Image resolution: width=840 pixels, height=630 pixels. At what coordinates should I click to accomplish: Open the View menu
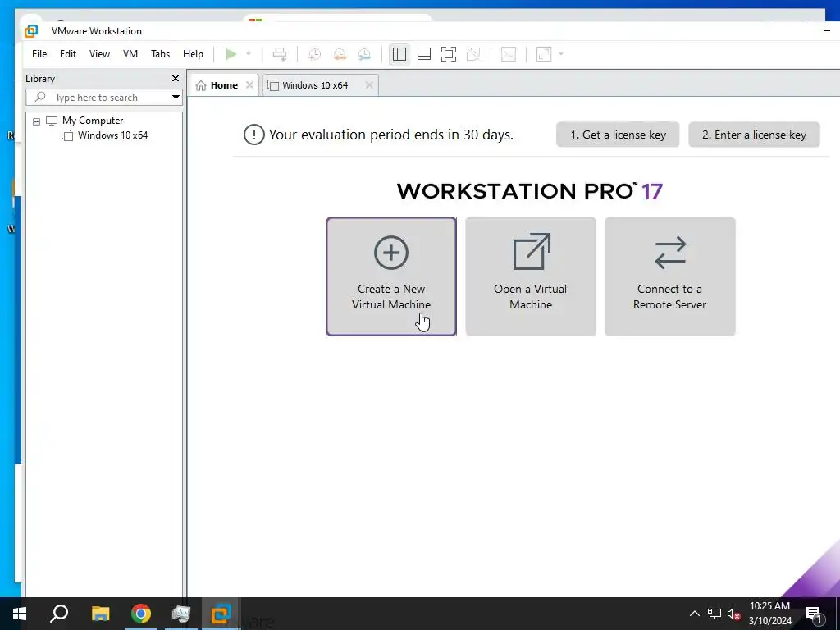[99, 54]
